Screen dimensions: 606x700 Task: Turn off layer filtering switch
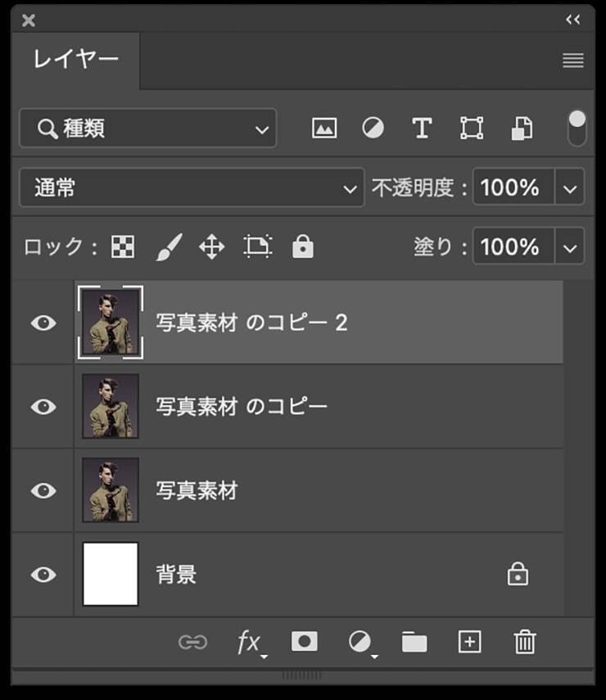point(577,129)
